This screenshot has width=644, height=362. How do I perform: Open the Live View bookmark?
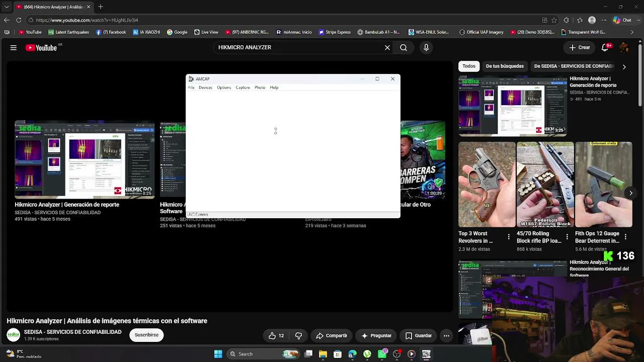point(206,32)
